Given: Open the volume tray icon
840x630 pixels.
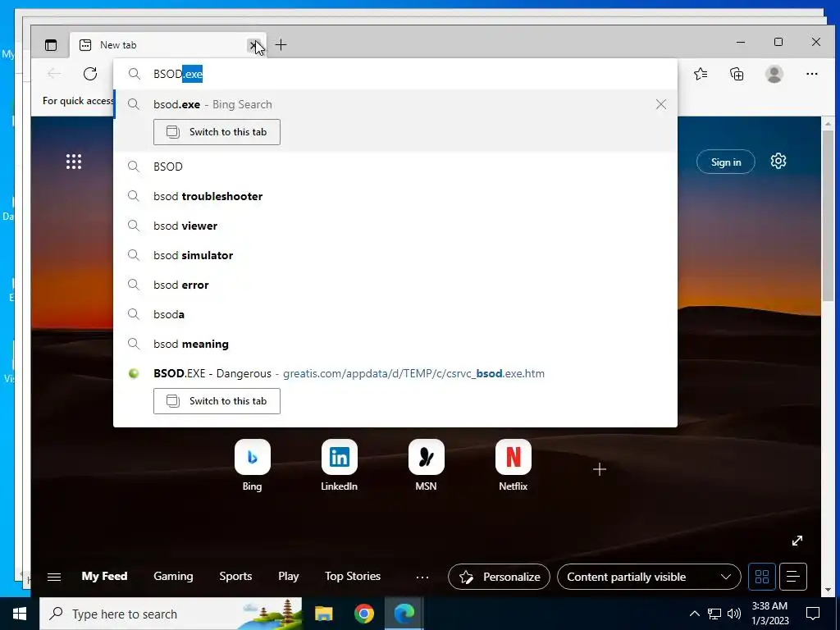Looking at the screenshot, I should (734, 614).
